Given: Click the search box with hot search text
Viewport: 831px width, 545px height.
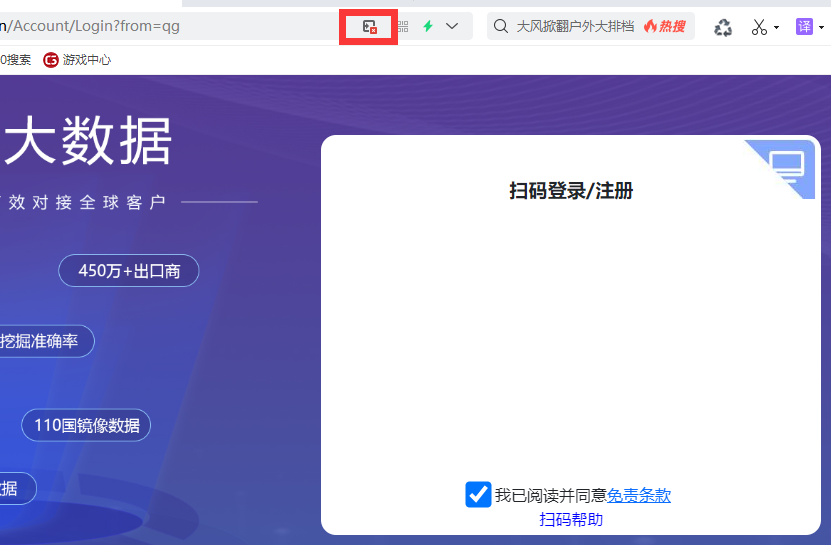Looking at the screenshot, I should tap(590, 26).
